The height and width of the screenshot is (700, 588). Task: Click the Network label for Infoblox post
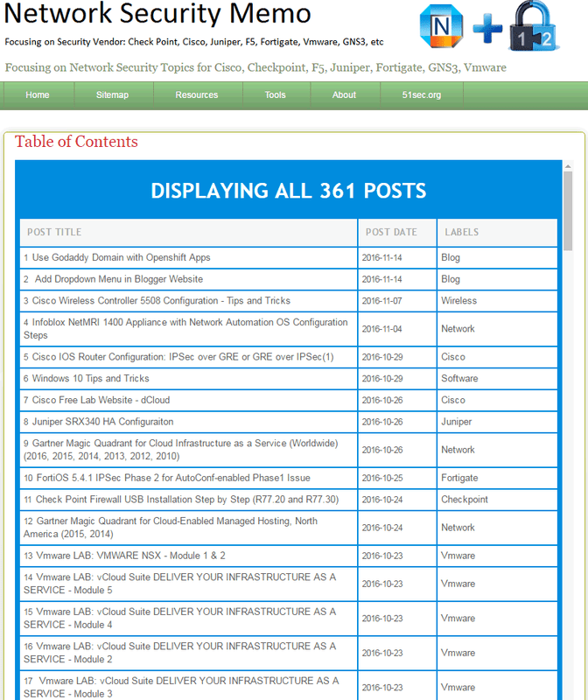coord(458,329)
